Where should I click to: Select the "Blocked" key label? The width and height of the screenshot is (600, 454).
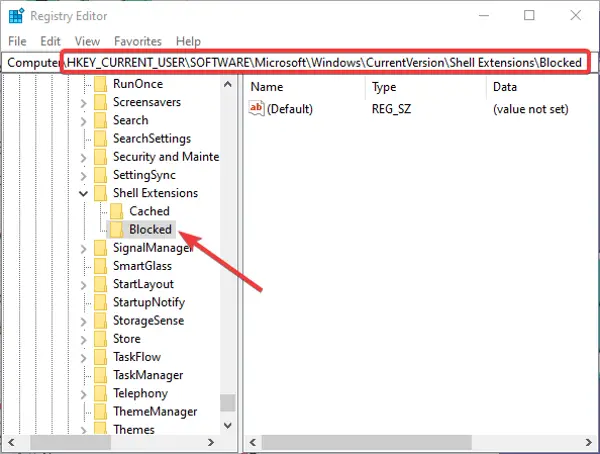pos(150,229)
